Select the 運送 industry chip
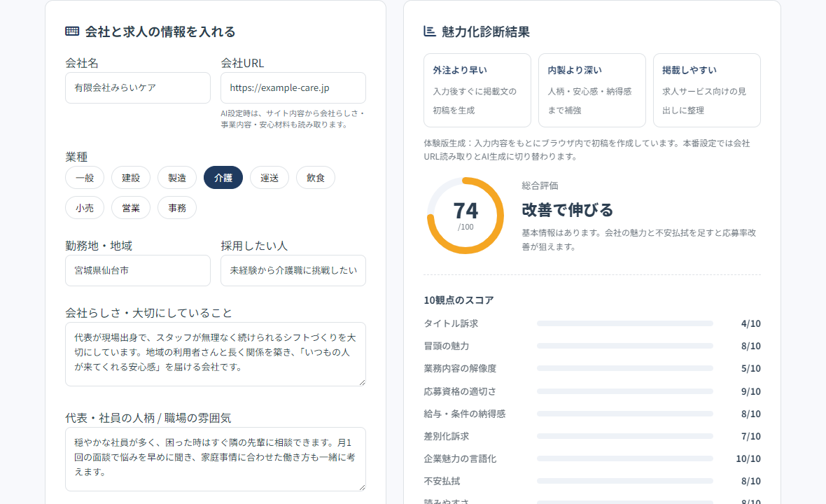 click(x=269, y=178)
